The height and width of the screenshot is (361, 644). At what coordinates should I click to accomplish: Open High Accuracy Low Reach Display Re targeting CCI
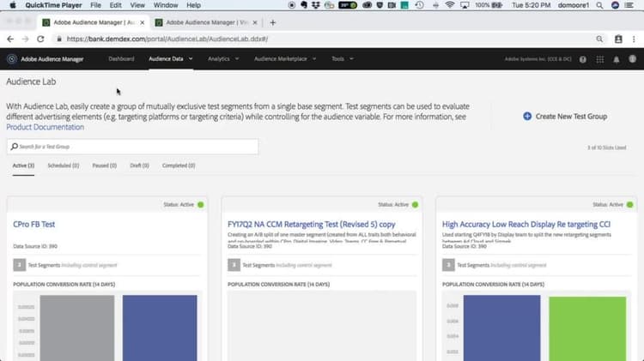pyautogui.click(x=526, y=225)
